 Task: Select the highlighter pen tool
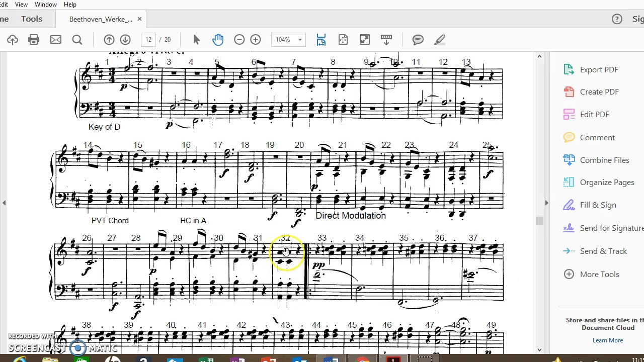(x=440, y=40)
